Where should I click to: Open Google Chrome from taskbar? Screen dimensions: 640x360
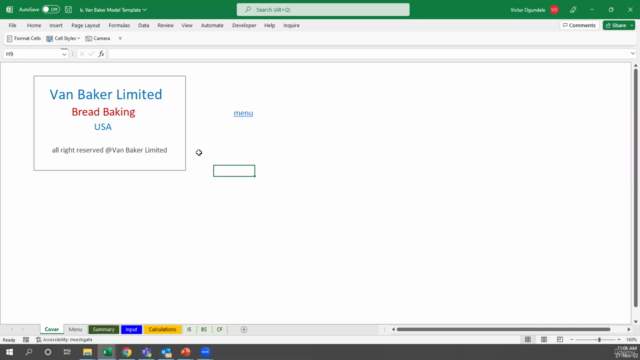pos(127,352)
